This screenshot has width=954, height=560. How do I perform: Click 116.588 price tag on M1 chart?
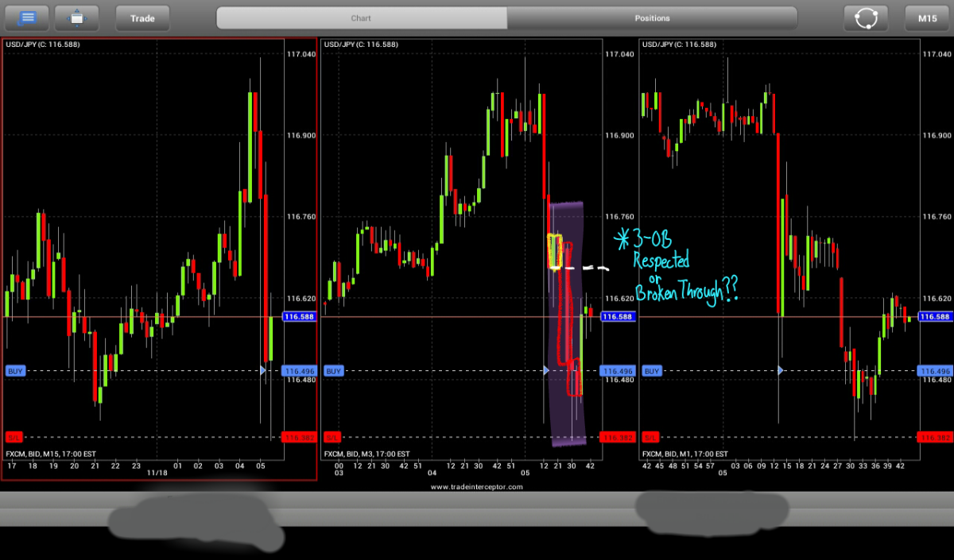point(936,316)
